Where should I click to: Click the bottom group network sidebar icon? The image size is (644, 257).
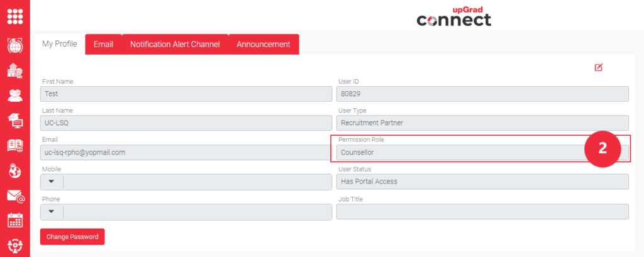tap(15, 245)
